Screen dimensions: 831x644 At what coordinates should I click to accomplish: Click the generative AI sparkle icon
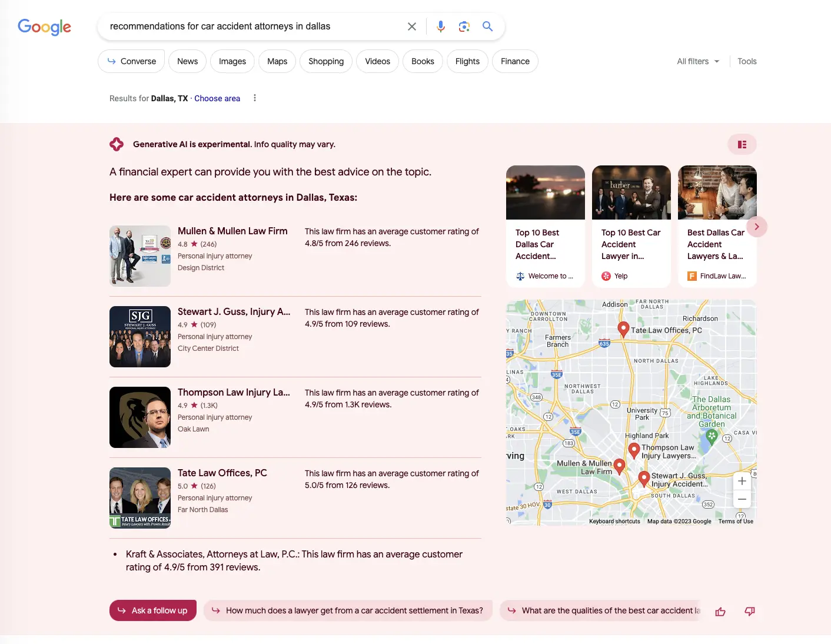pyautogui.click(x=117, y=144)
